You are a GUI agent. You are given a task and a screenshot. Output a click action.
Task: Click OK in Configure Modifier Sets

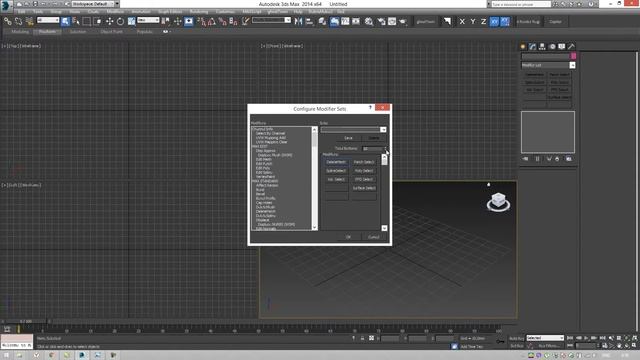[348, 237]
